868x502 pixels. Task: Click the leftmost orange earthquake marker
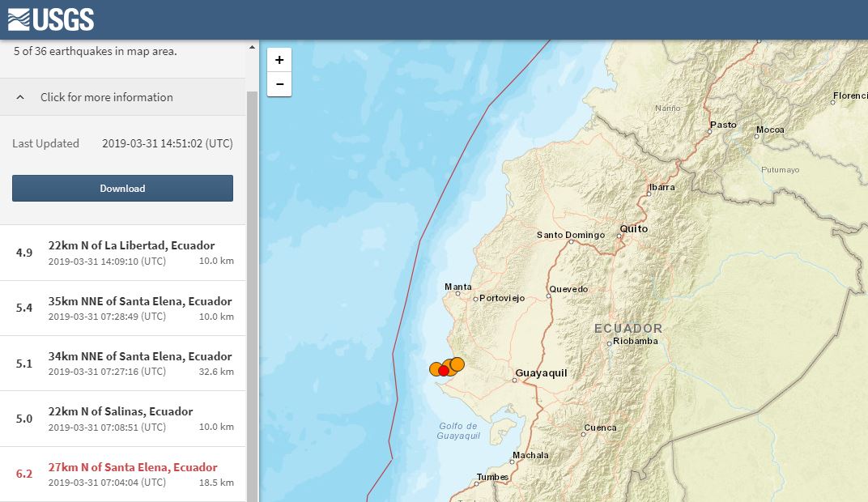tap(436, 369)
